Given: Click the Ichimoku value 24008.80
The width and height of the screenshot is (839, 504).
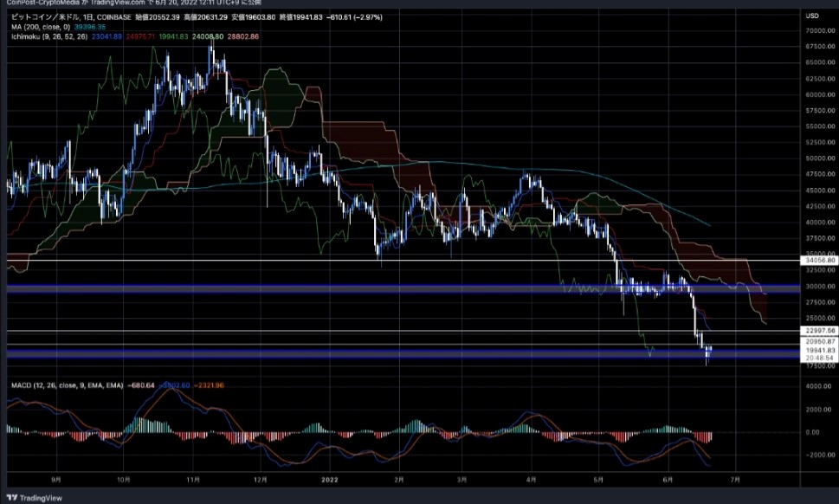Looking at the screenshot, I should [208, 36].
